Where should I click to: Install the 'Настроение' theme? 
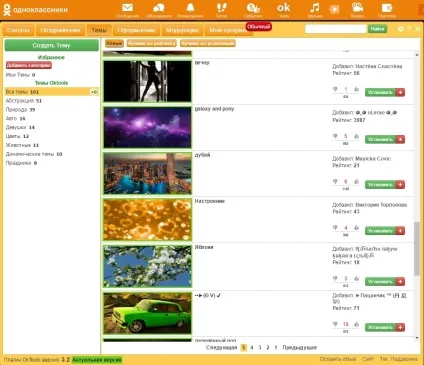coord(380,231)
